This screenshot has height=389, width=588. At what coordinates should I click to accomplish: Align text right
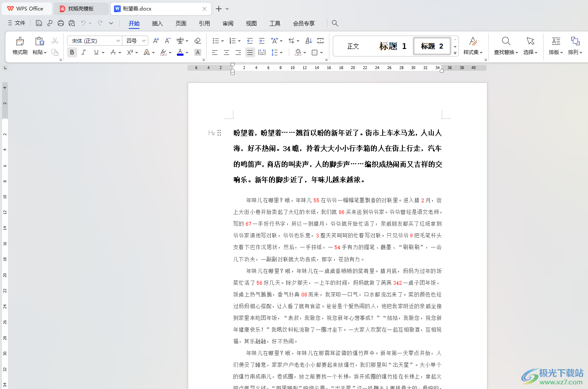click(238, 52)
